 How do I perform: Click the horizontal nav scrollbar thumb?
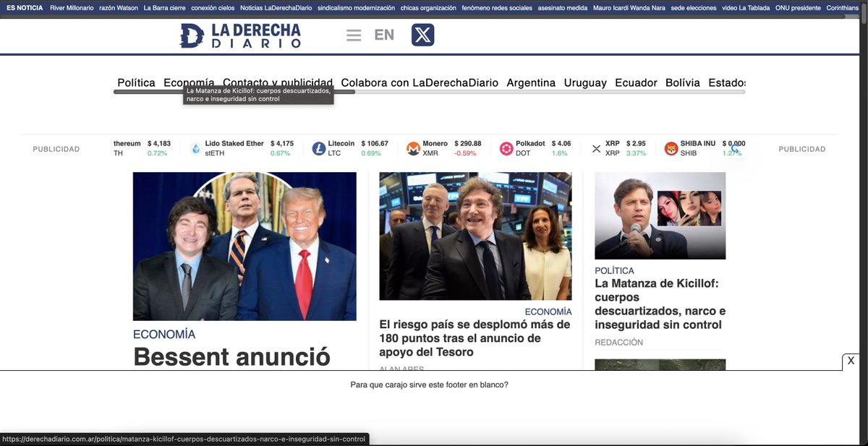tap(234, 92)
